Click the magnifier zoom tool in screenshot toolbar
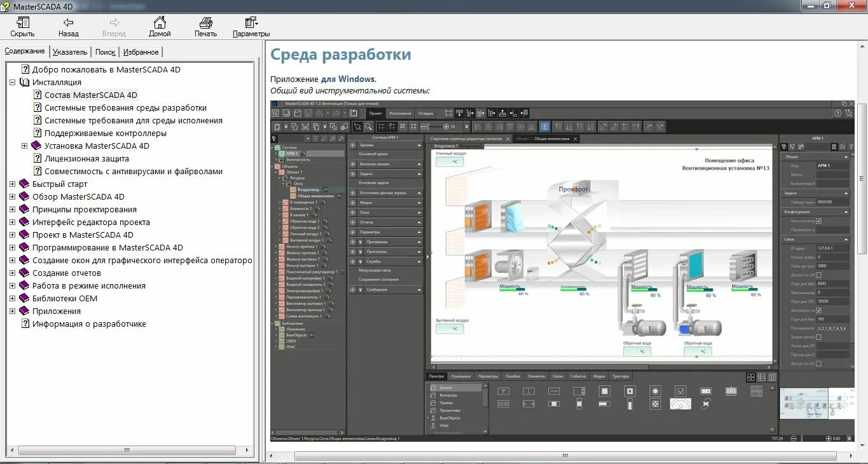 click(368, 126)
